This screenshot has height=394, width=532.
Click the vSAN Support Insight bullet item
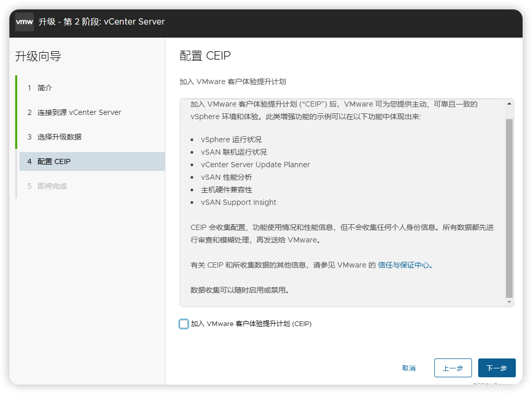pos(239,202)
